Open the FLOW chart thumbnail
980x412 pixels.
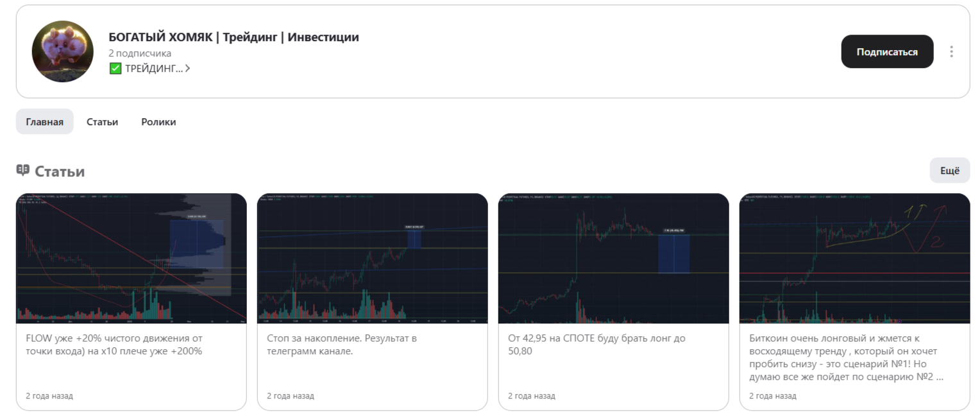click(x=131, y=258)
